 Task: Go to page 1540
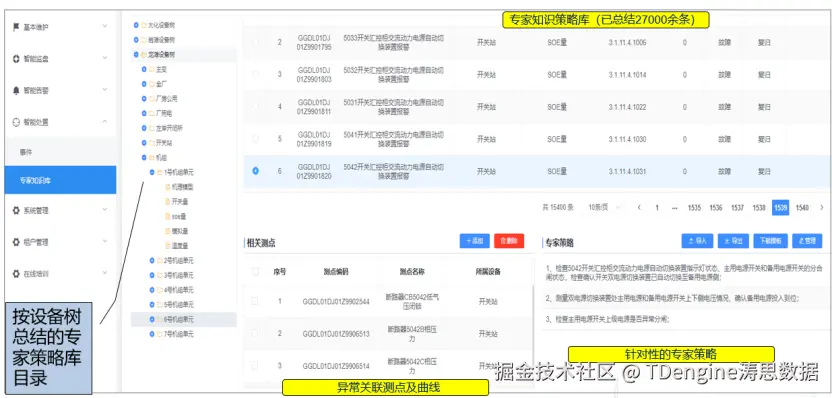coord(802,207)
